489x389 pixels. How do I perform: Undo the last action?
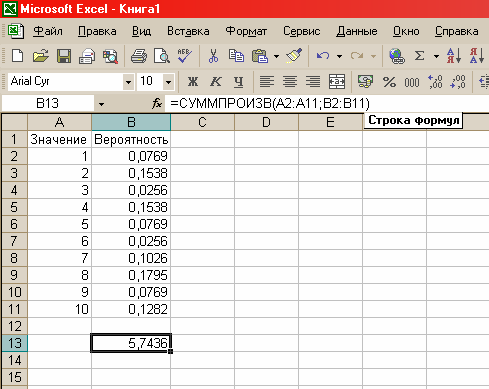point(323,56)
